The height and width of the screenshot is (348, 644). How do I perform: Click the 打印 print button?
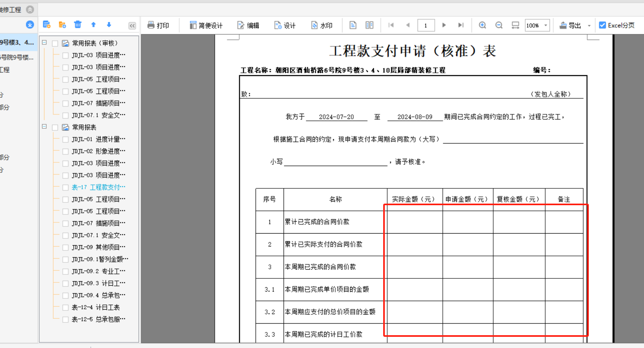pos(158,25)
